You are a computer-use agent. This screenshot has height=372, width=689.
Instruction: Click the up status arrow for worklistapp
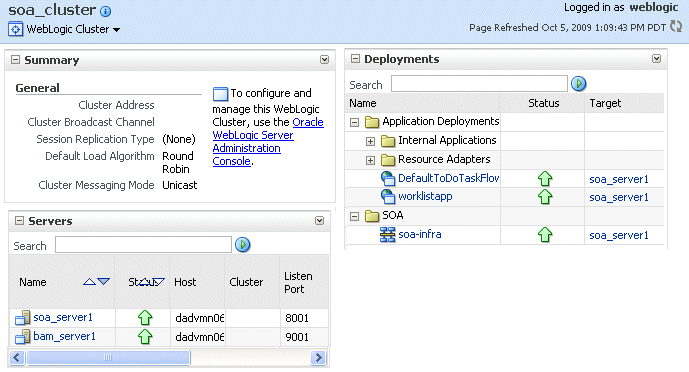pyautogui.click(x=545, y=197)
